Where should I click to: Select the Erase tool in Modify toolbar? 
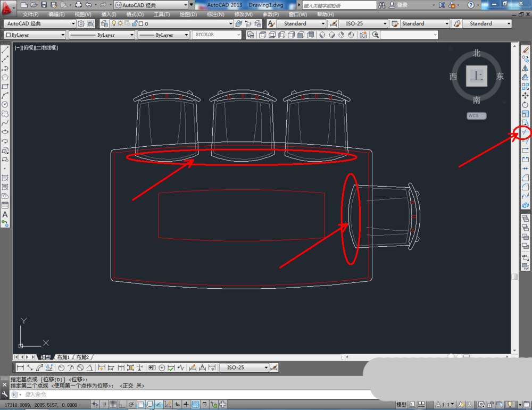point(525,50)
